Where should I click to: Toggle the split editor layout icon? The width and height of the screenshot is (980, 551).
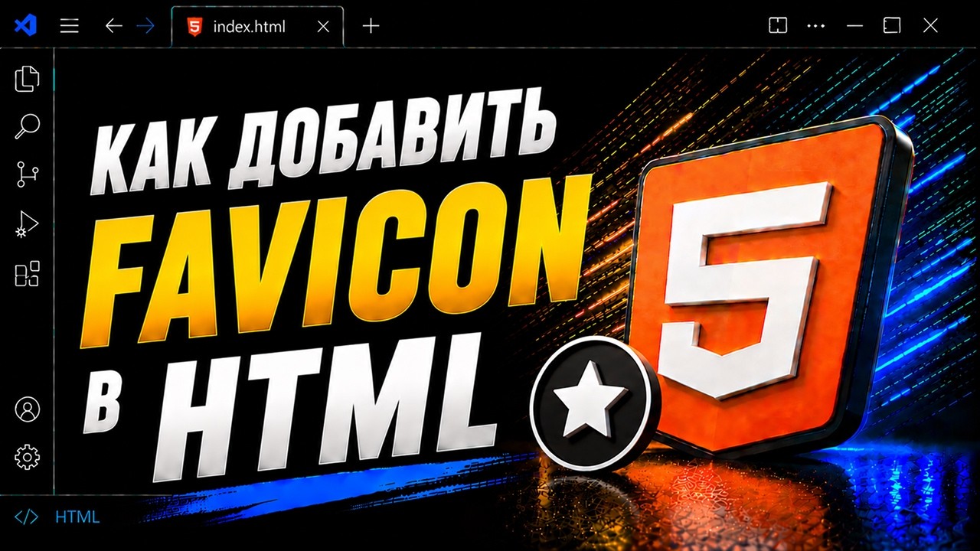(x=778, y=26)
